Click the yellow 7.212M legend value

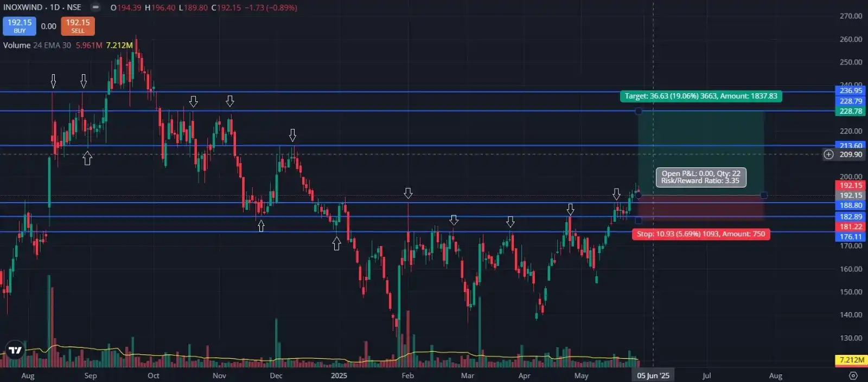(119, 45)
